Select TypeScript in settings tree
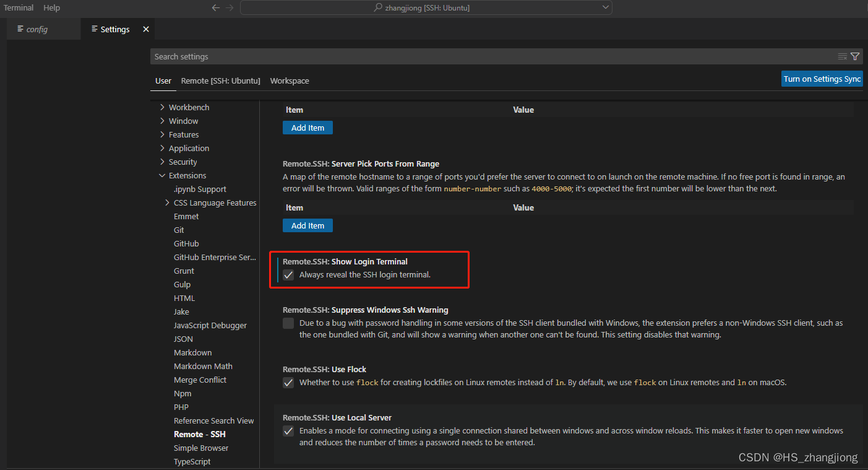868x470 pixels. point(192,461)
